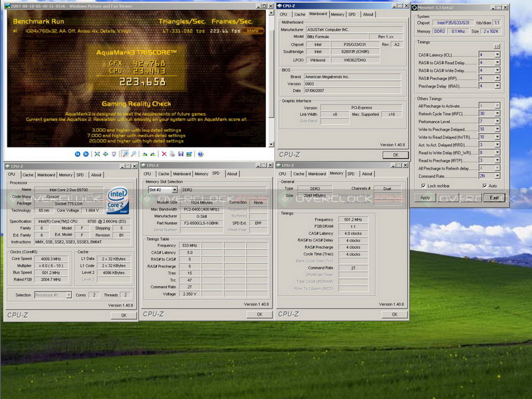Open Read to Write Delay (tRD_WR) dropdown
This screenshot has height=399, width=532.
497,153
